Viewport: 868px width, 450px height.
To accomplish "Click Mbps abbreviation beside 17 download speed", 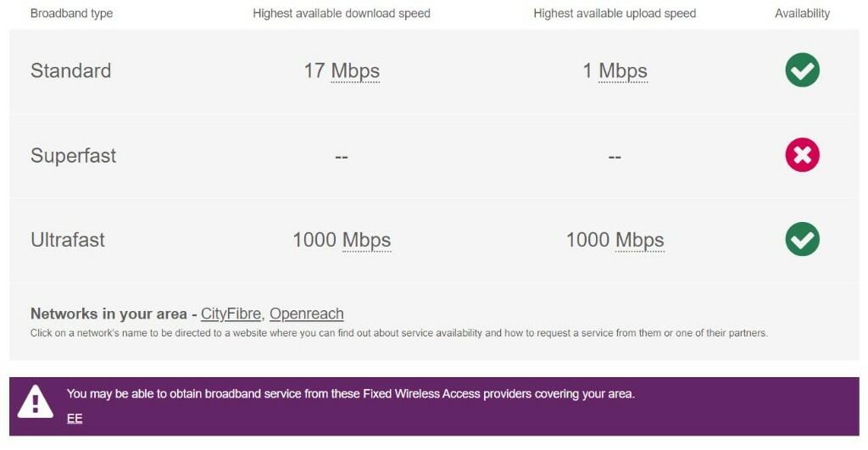I will coord(355,70).
